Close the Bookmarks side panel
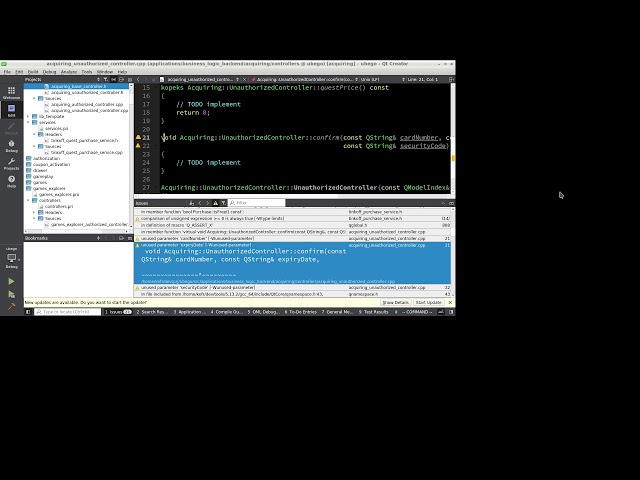 (x=129, y=238)
